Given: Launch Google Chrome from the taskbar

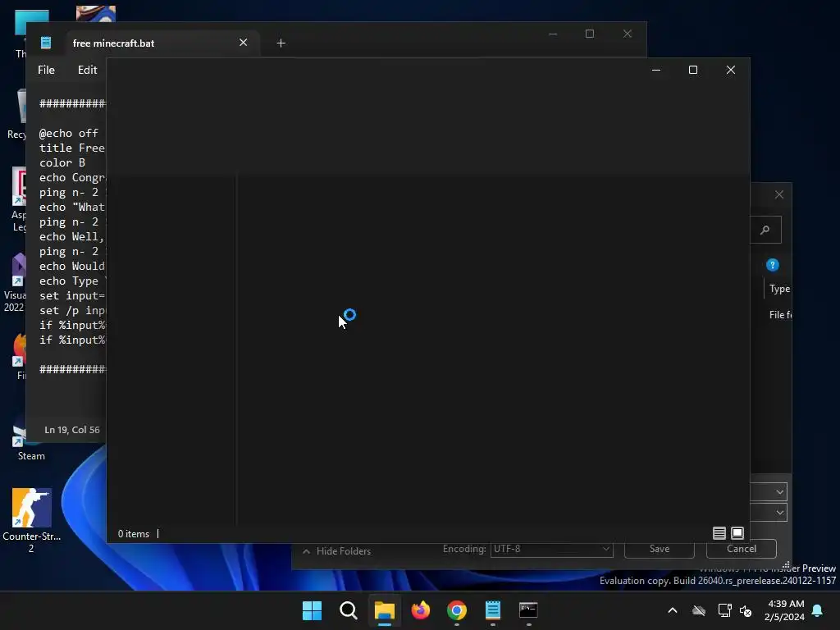Looking at the screenshot, I should tap(457, 610).
